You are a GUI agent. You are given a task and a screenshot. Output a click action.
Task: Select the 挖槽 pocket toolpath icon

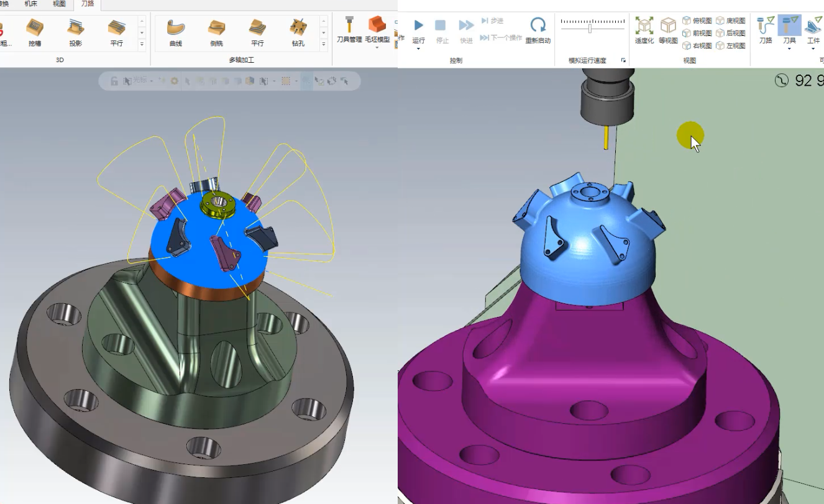click(x=35, y=32)
